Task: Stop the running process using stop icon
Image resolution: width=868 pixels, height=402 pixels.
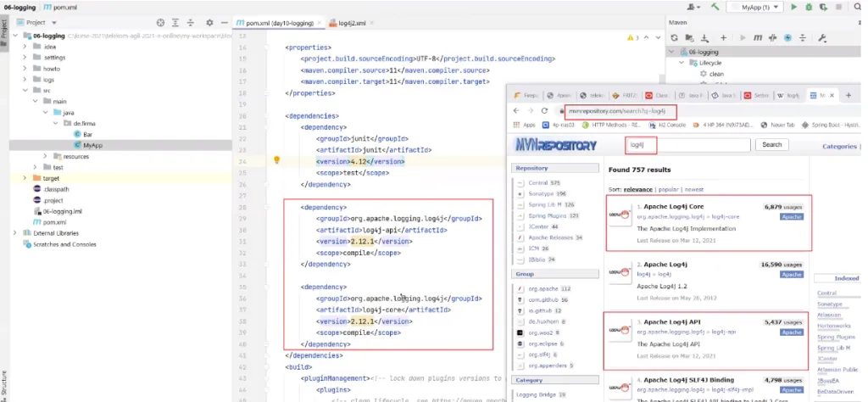Action: click(839, 7)
